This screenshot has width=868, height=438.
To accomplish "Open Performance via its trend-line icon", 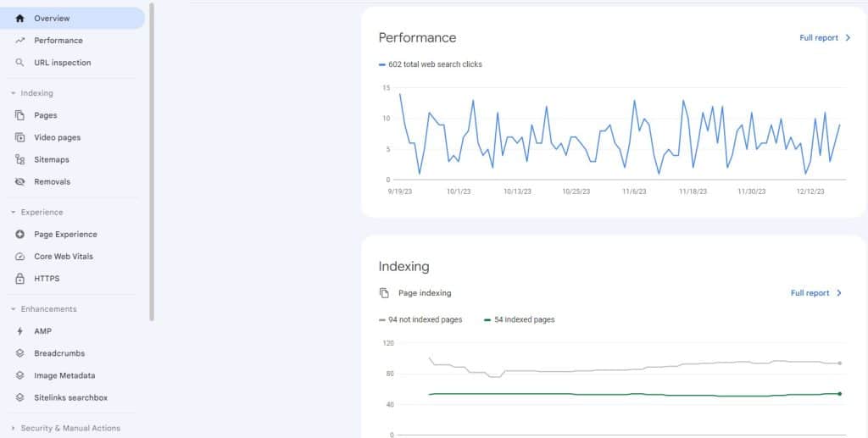I will tap(19, 41).
